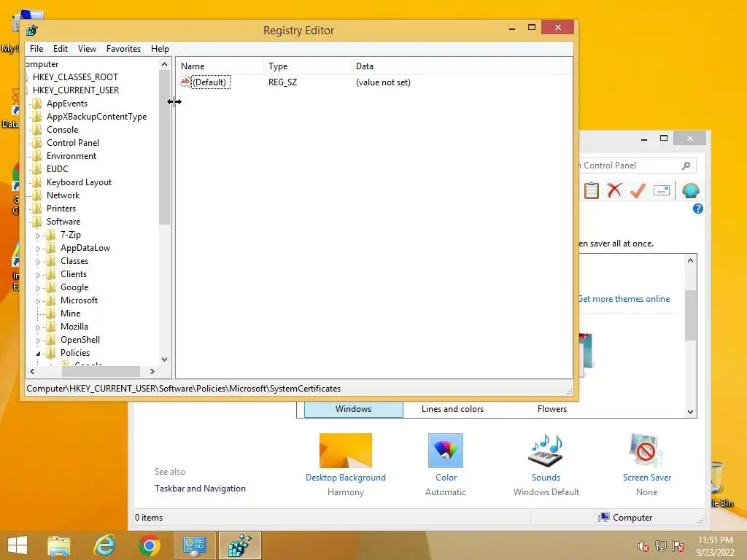
Task: Click the red X delete icon in Control Panel window
Action: point(614,190)
